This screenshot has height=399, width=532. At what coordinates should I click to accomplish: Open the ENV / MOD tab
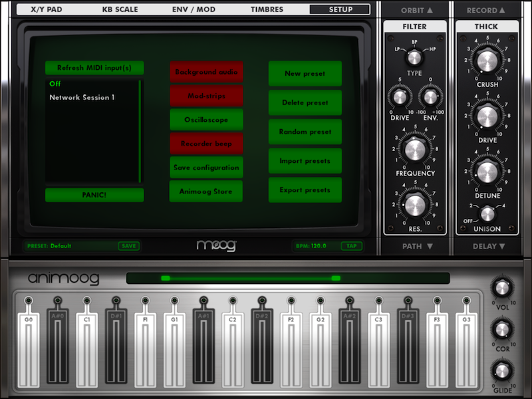194,9
